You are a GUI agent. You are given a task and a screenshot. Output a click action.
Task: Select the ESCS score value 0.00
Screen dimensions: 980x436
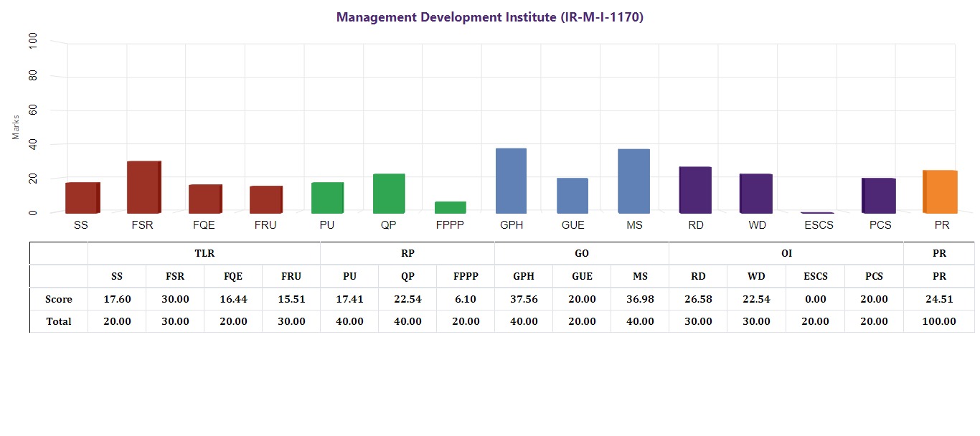816,299
